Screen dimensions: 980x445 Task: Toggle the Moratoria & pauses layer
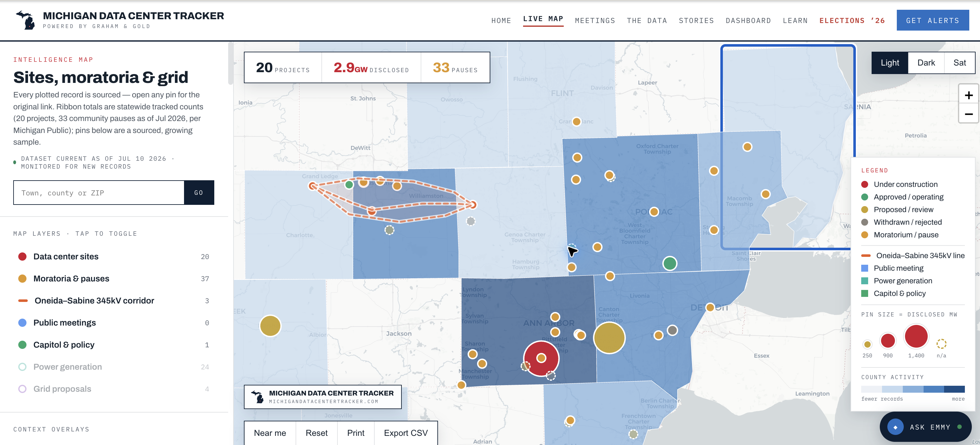(x=114, y=279)
